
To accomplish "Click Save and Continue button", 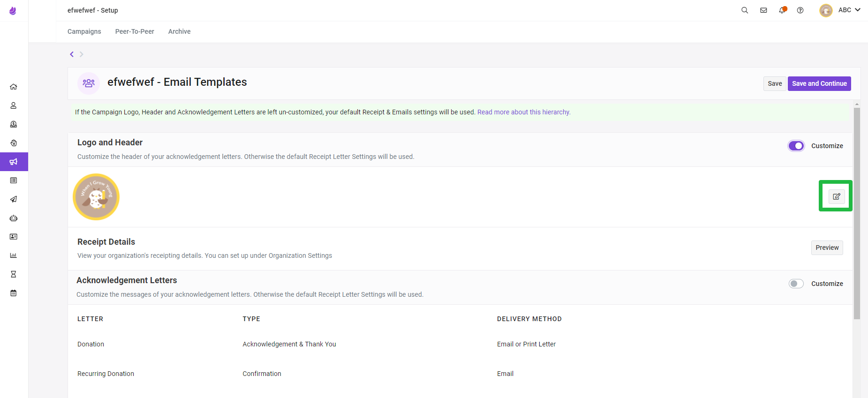I will click(x=819, y=83).
